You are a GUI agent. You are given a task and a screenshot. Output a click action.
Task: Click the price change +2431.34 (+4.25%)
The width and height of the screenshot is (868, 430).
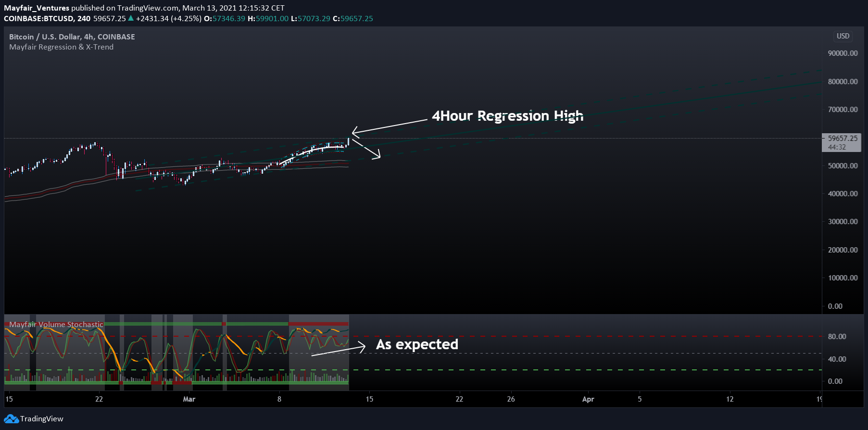click(168, 19)
